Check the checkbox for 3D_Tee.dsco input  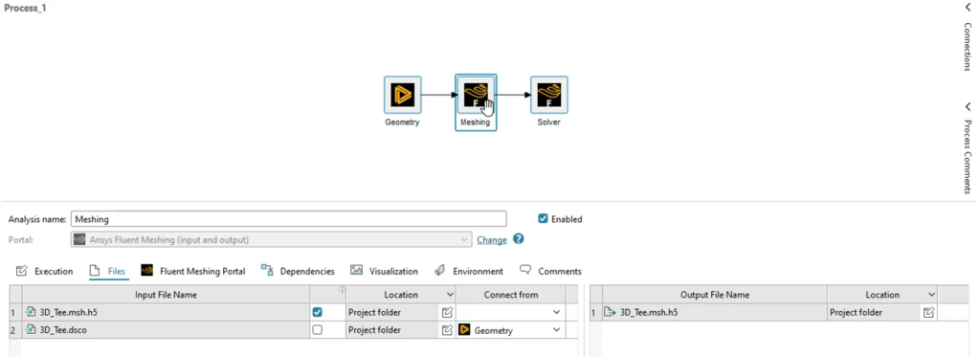(317, 330)
